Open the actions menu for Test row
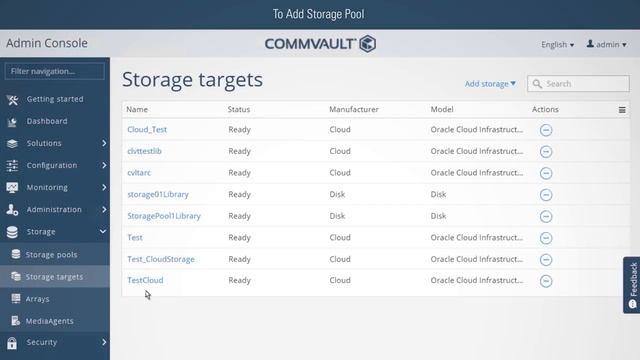 [546, 238]
